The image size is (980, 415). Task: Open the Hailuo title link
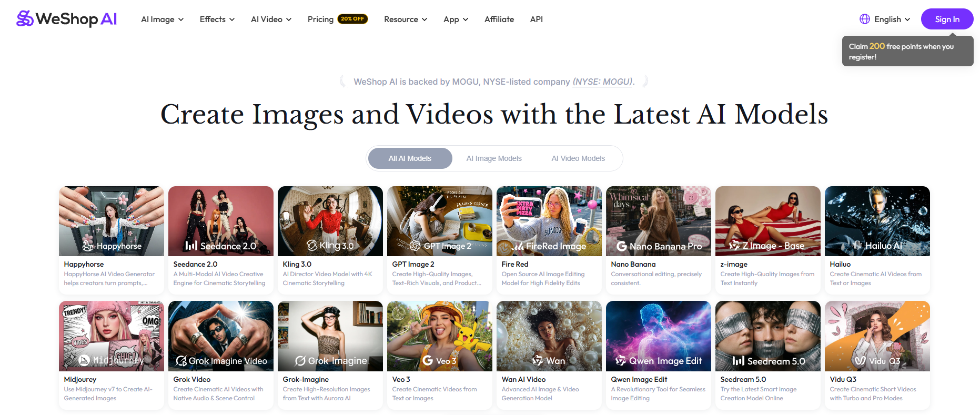(x=840, y=264)
